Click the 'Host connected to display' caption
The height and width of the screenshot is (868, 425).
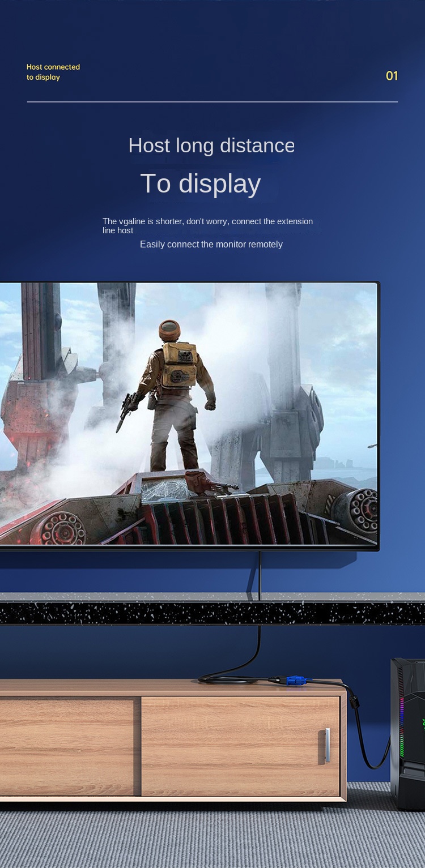click(x=53, y=72)
